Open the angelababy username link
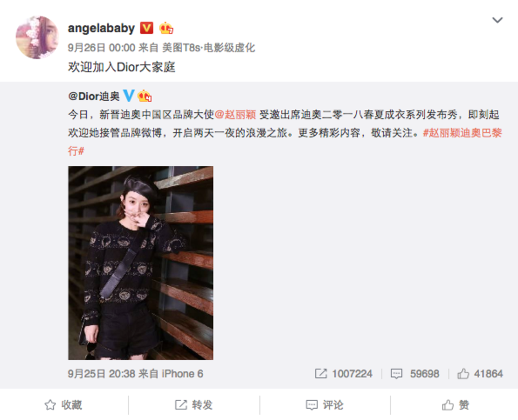 [x=101, y=29]
